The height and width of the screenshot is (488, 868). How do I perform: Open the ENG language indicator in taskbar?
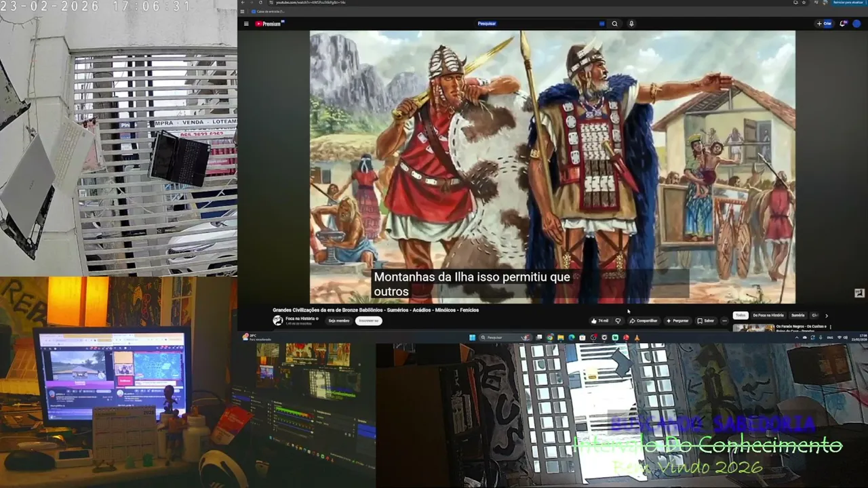pos(829,338)
